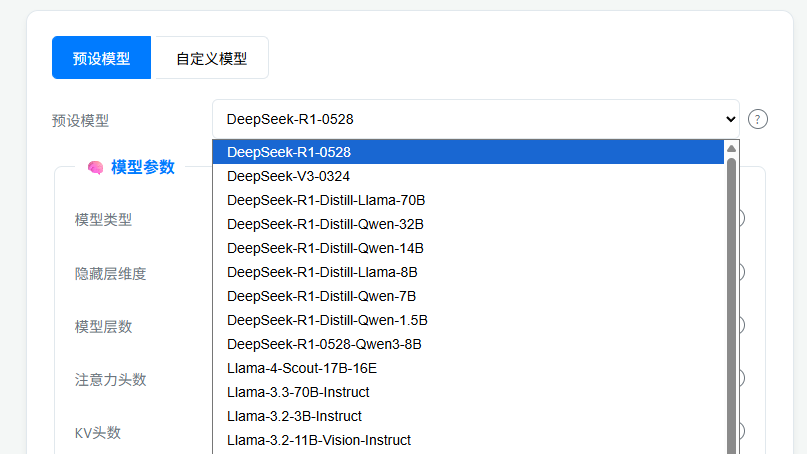
Task: Choose Llama-4-Scout-17B-16E model
Action: tap(468, 369)
